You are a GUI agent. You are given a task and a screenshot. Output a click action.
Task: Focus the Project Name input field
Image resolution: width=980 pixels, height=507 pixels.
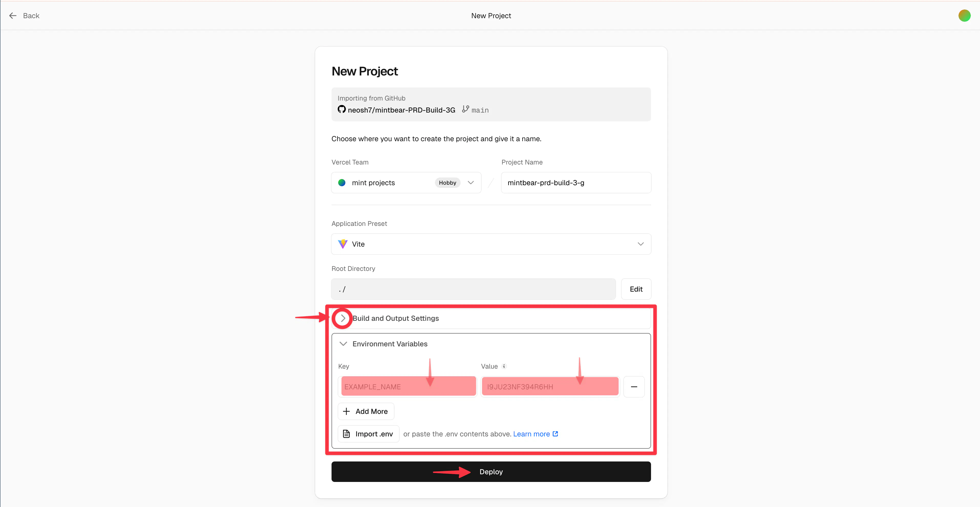coord(576,183)
